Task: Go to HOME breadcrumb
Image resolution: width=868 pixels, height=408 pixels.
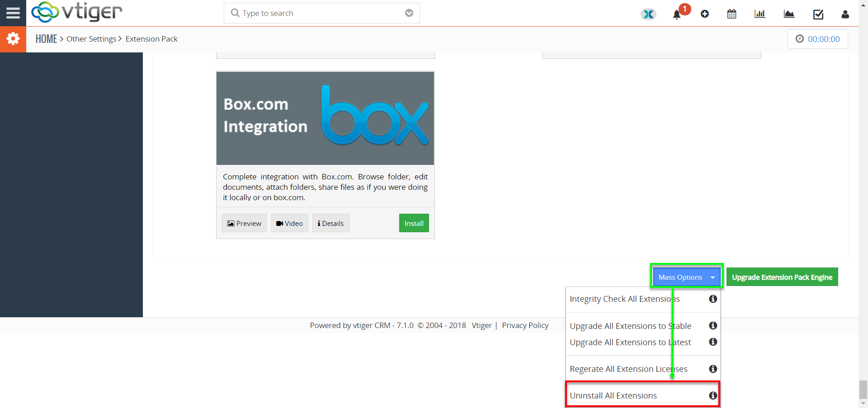Action: pos(46,39)
